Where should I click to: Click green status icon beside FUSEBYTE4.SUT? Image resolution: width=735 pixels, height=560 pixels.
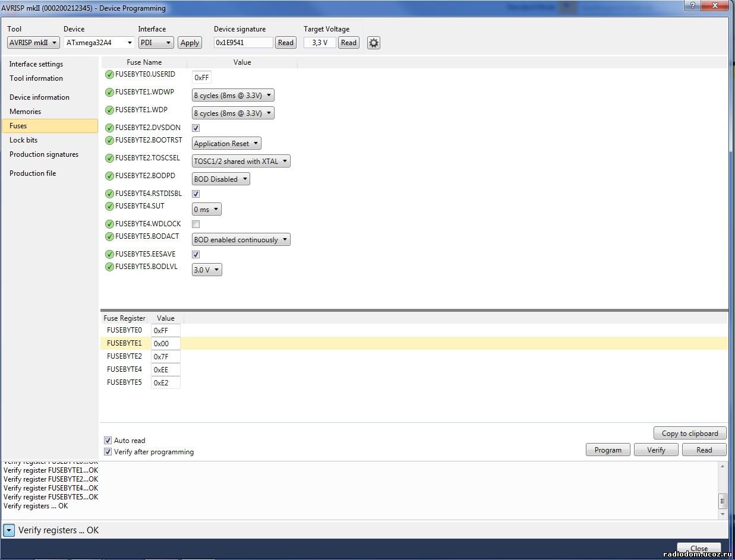[109, 207]
